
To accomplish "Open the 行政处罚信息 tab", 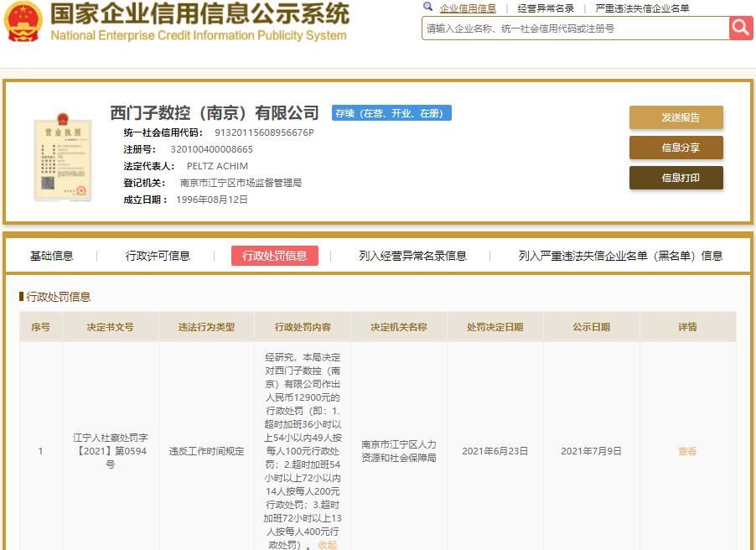I will pos(274,256).
